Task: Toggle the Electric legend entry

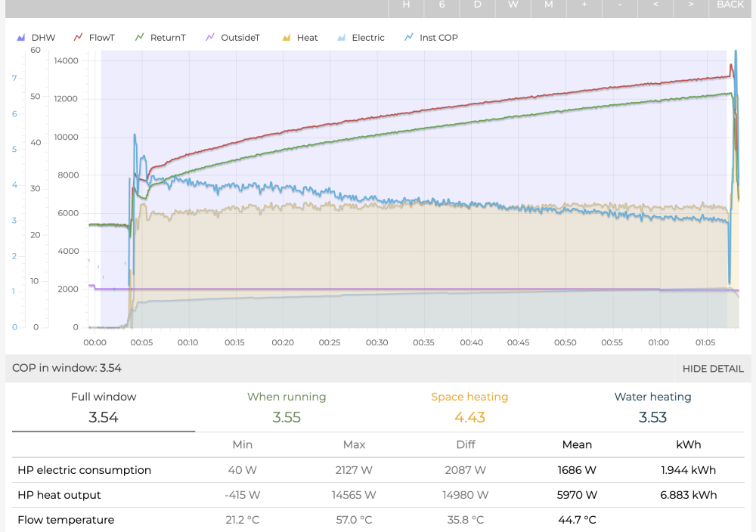Action: tap(361, 38)
